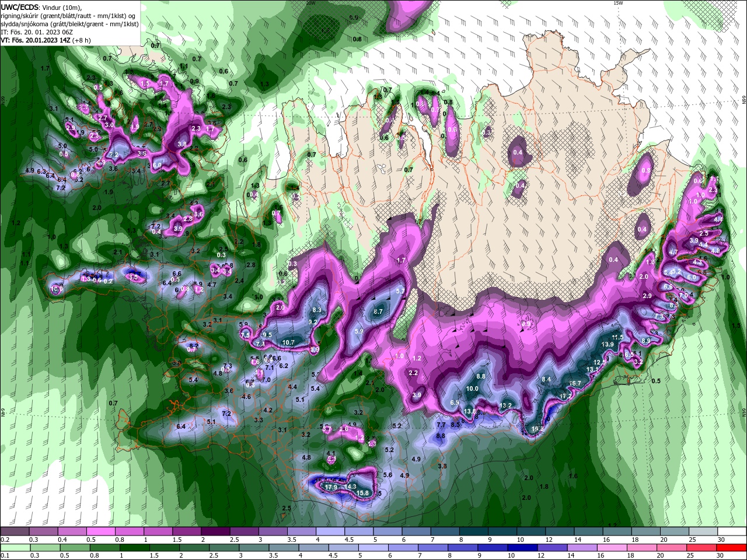Pick the bright pink snow swatch between 0.5 and 0.8

pyautogui.click(x=100, y=531)
